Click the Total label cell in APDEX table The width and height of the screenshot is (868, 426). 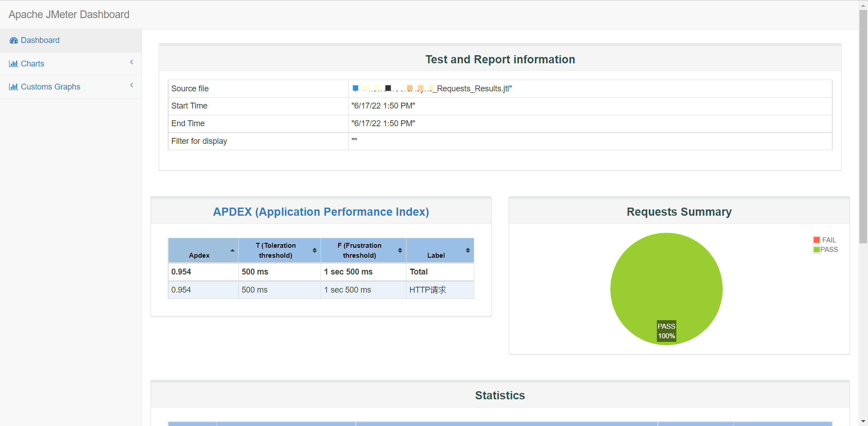point(440,272)
